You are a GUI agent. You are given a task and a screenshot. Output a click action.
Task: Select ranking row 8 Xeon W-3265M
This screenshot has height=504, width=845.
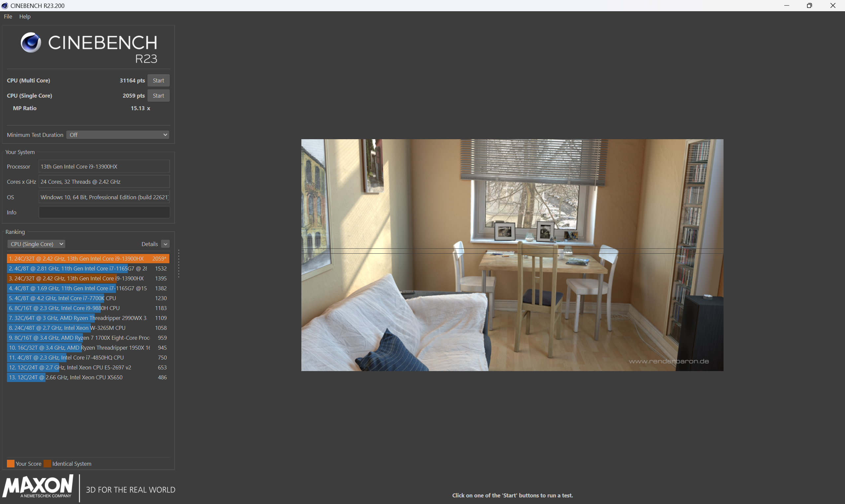pyautogui.click(x=88, y=328)
